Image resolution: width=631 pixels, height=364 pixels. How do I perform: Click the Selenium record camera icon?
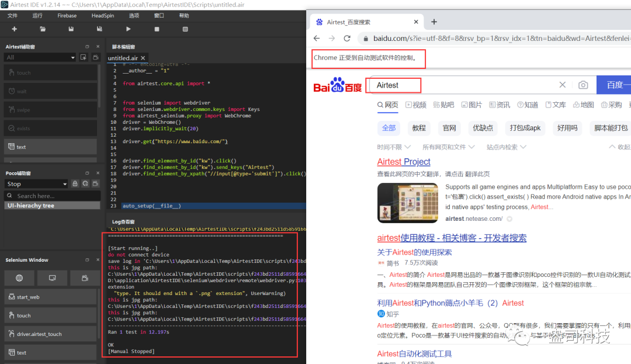click(x=85, y=278)
